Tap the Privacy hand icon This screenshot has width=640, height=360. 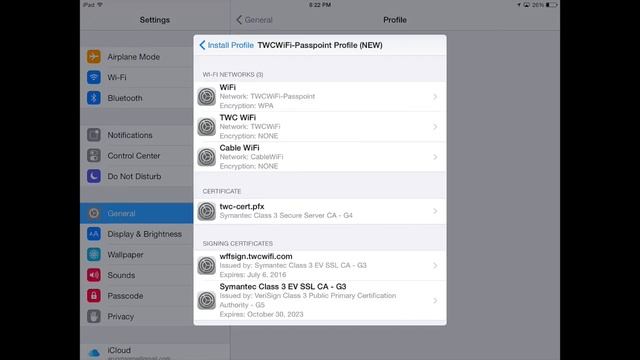(93, 316)
